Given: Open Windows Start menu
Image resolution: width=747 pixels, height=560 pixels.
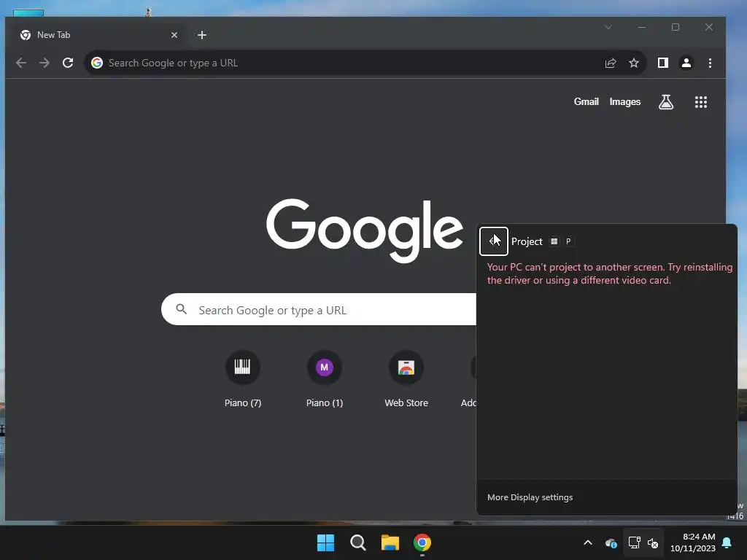Looking at the screenshot, I should [x=325, y=542].
